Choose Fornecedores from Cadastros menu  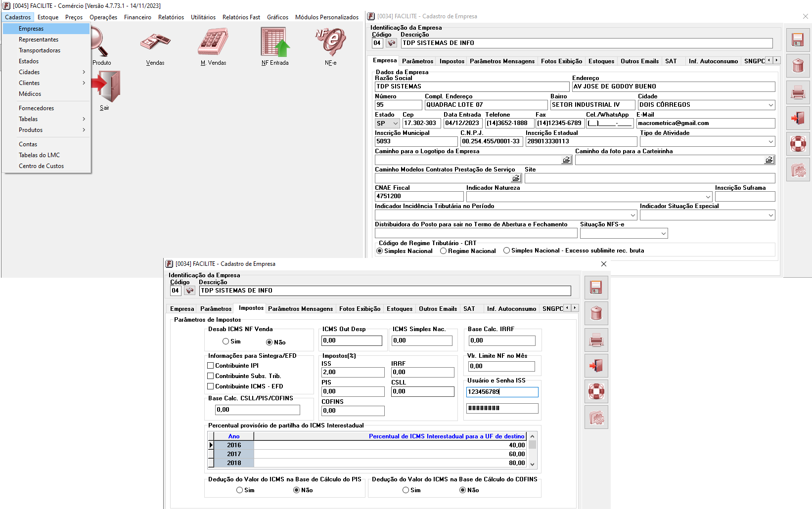[x=47, y=108]
